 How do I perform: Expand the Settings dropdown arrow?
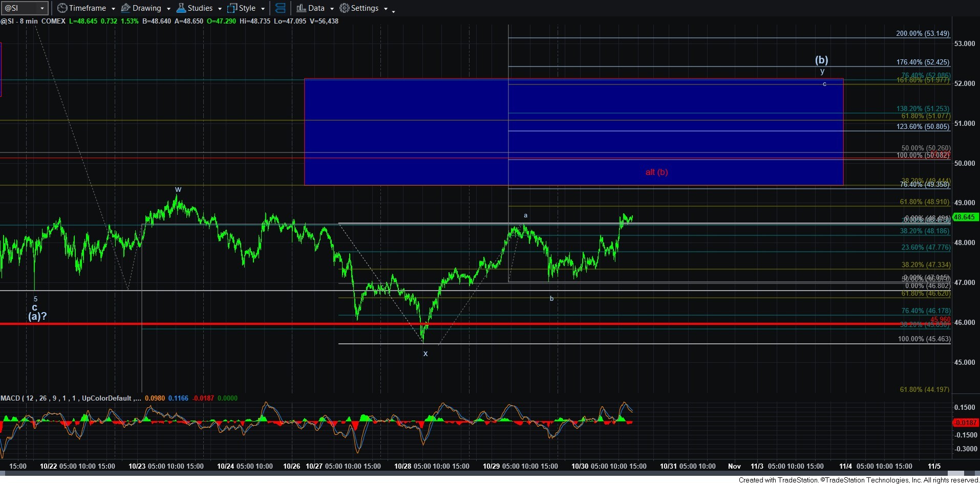(386, 9)
